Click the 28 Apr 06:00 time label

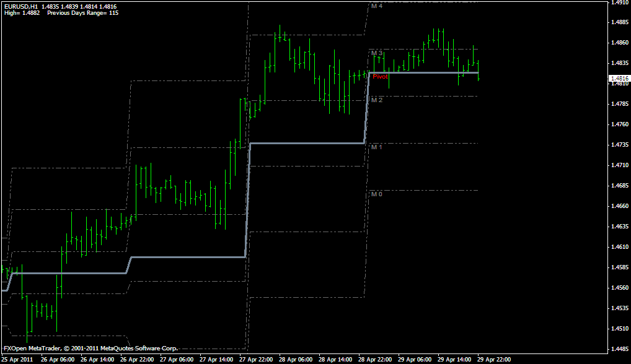pos(296,360)
